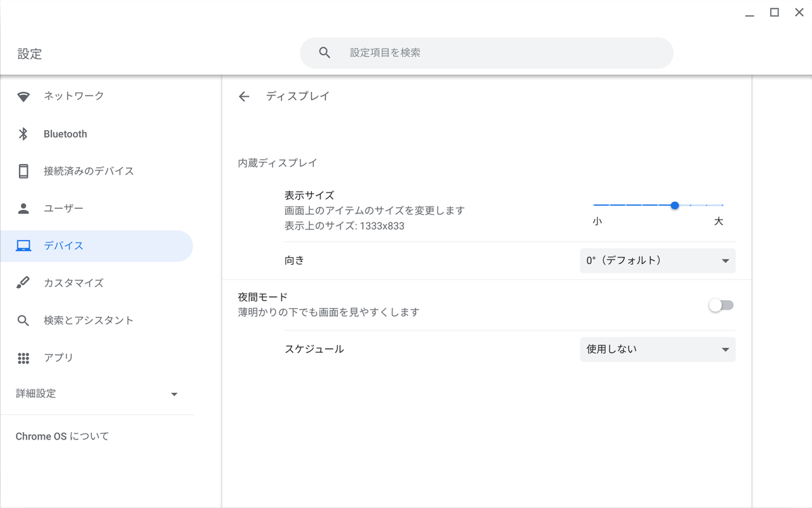Screen dimensions: 812x508
Task: Click the customize paintbrush icon
Action: pos(24,283)
